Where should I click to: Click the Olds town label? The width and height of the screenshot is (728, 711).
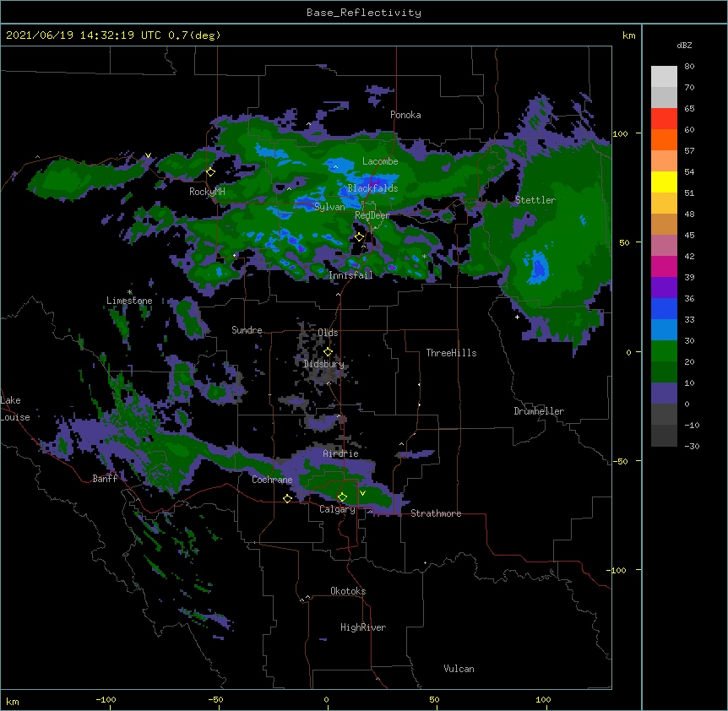(x=328, y=333)
